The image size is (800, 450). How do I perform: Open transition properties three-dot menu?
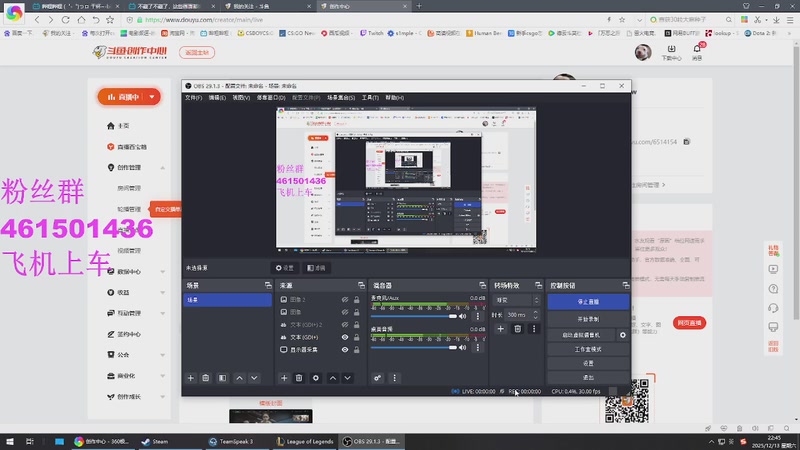click(x=534, y=329)
